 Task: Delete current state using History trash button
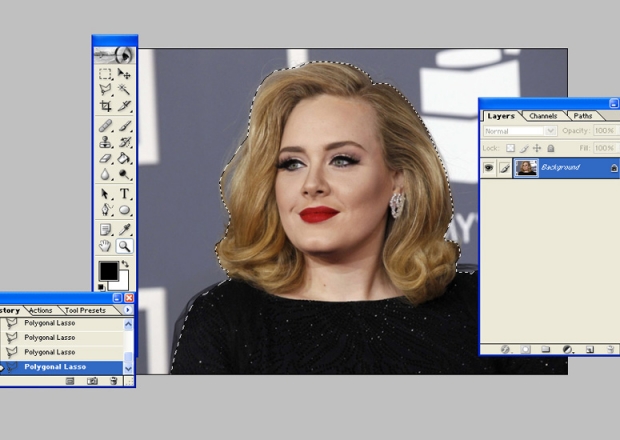tap(113, 381)
